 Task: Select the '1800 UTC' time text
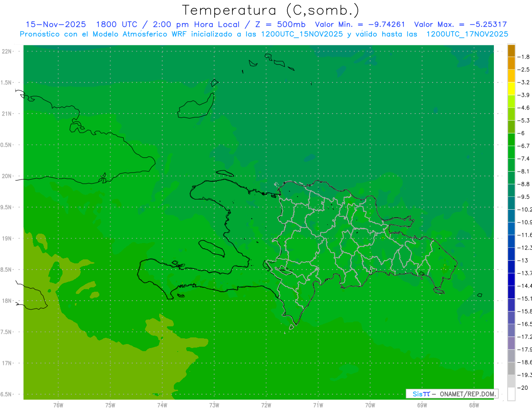pyautogui.click(x=117, y=24)
